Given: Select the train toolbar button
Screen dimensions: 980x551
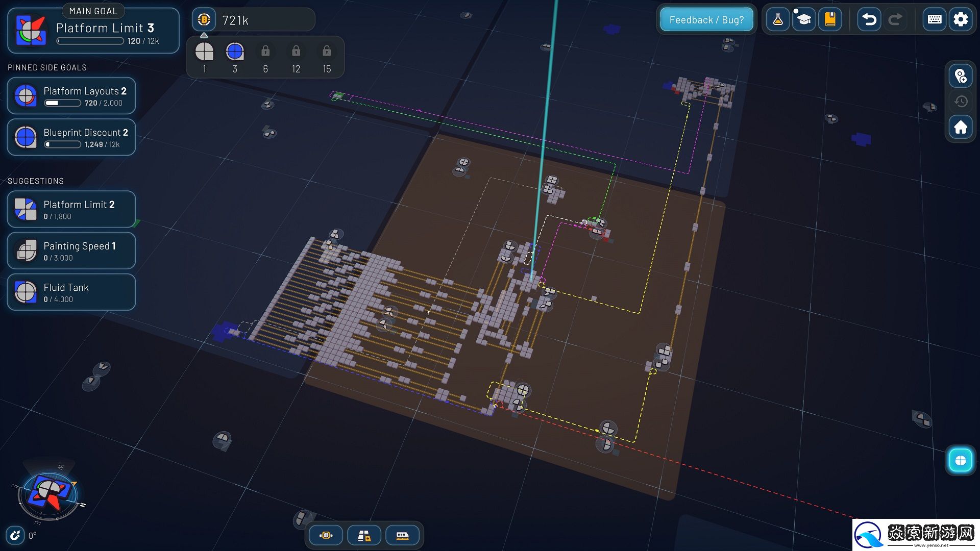Looking at the screenshot, I should [402, 535].
